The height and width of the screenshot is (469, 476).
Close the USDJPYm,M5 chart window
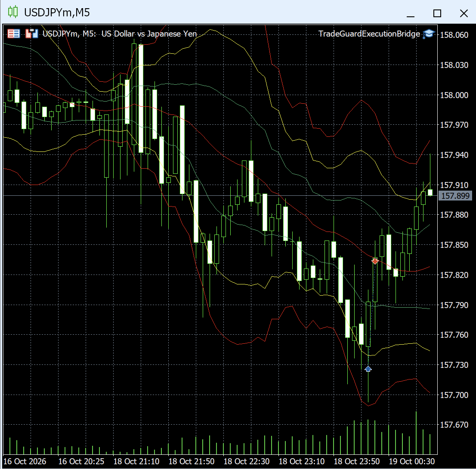tap(464, 13)
